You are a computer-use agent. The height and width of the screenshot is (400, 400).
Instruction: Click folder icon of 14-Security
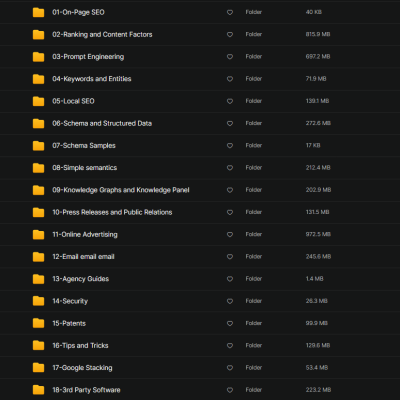coord(38,301)
